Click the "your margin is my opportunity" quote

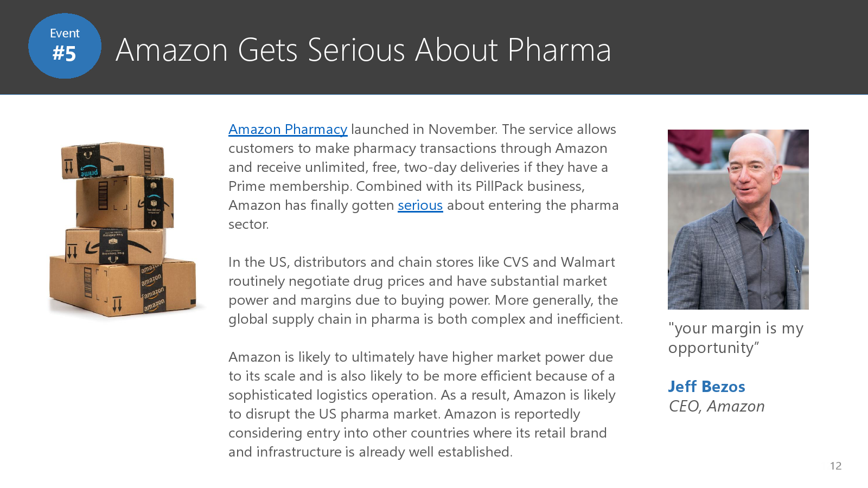735,338
